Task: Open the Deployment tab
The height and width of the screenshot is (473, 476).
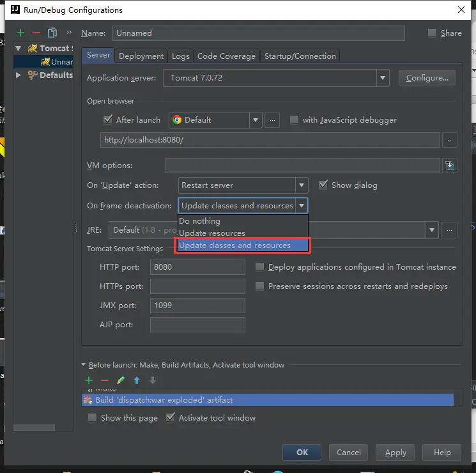Action: click(x=141, y=56)
